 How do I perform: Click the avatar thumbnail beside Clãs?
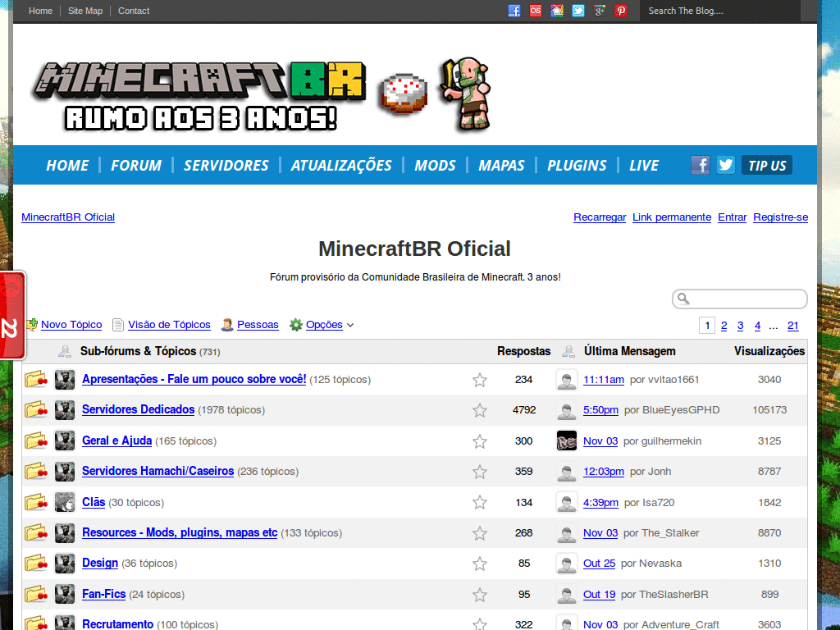click(x=65, y=503)
